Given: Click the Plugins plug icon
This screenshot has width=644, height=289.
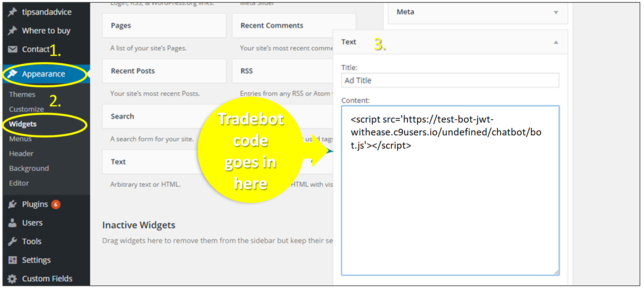Looking at the screenshot, I should point(12,204).
